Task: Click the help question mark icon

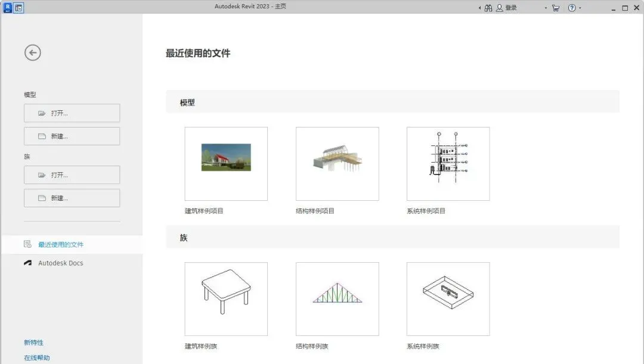Action: pyautogui.click(x=572, y=8)
